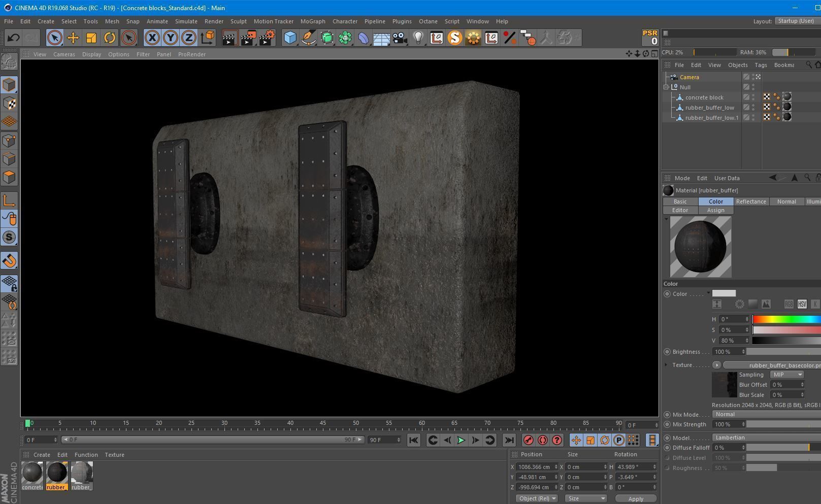Image resolution: width=821 pixels, height=504 pixels.
Task: Collapse the Null object tree
Action: [666, 87]
